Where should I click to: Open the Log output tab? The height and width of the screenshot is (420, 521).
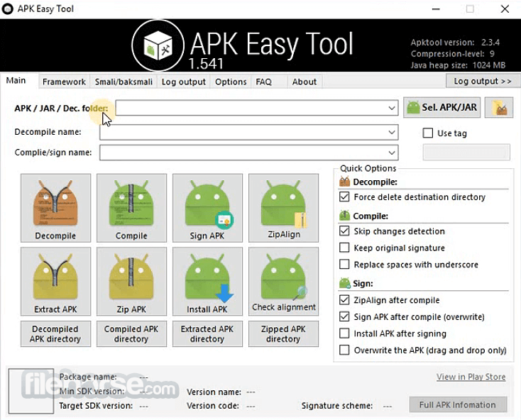coord(183,82)
